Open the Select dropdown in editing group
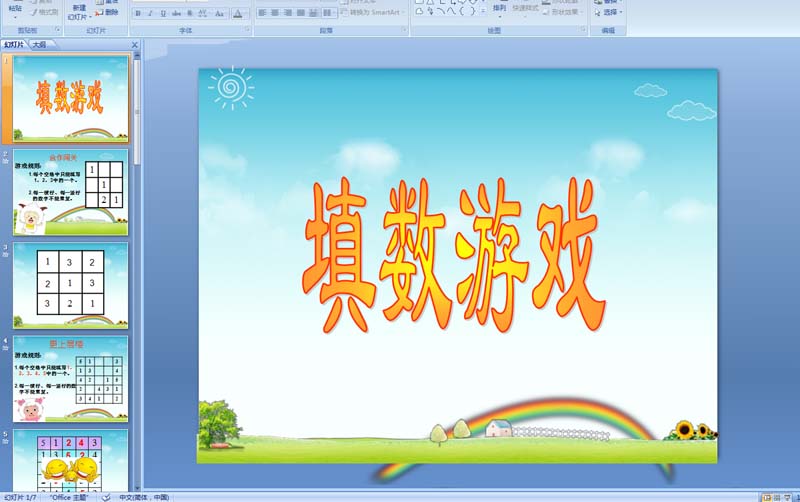The width and height of the screenshot is (800, 502). [x=611, y=13]
